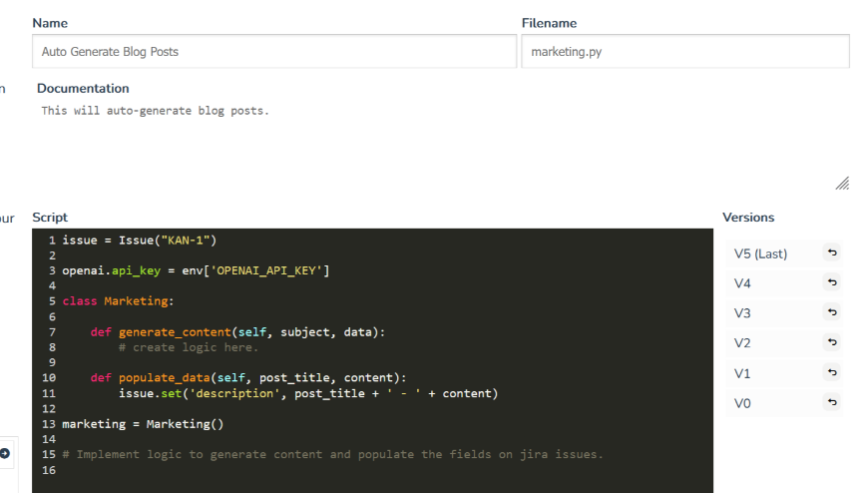Viewport: 868px width, 493px height.
Task: Choose the V2 version entry
Action: point(742,343)
